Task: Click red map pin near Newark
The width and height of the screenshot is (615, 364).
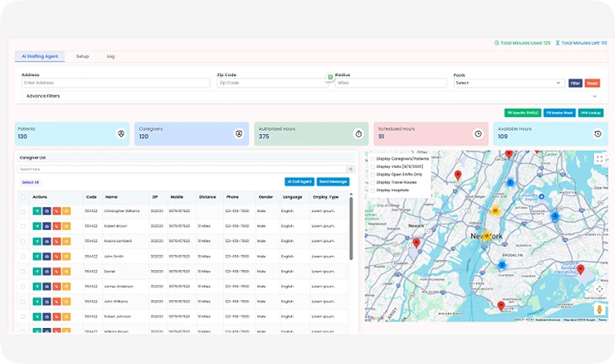Action: [x=416, y=243]
